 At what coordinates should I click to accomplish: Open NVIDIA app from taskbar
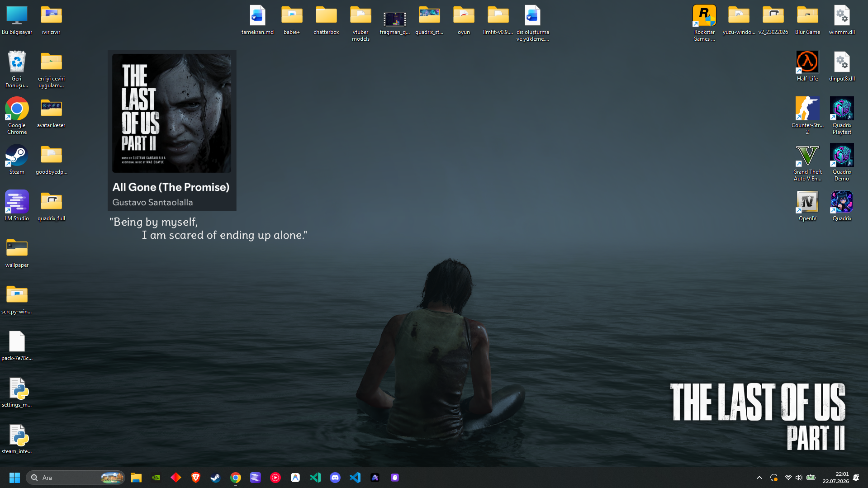click(x=156, y=478)
